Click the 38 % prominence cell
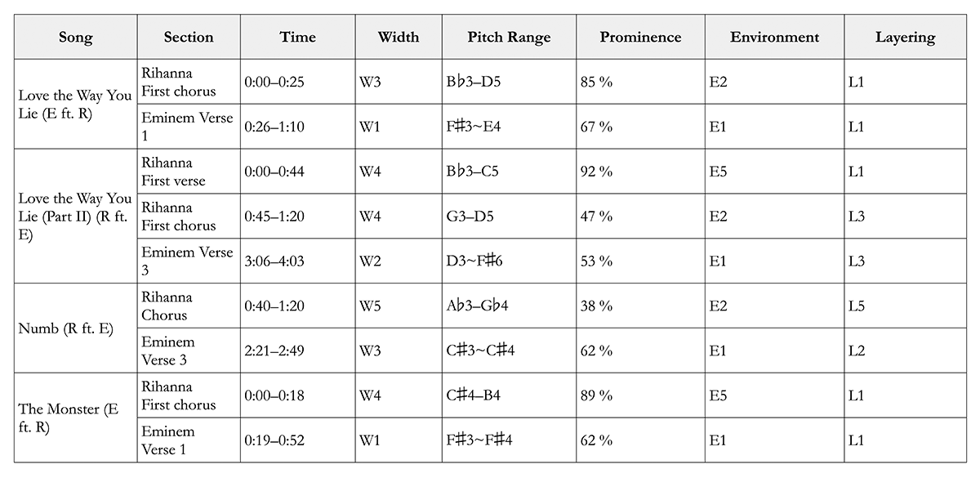980x478 pixels. click(x=640, y=306)
